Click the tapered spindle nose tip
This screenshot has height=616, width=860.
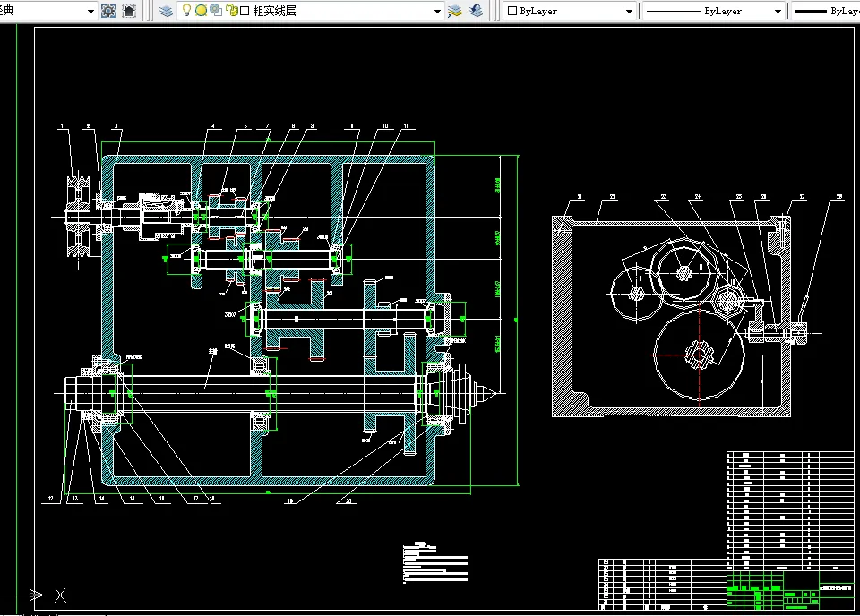tap(488, 392)
